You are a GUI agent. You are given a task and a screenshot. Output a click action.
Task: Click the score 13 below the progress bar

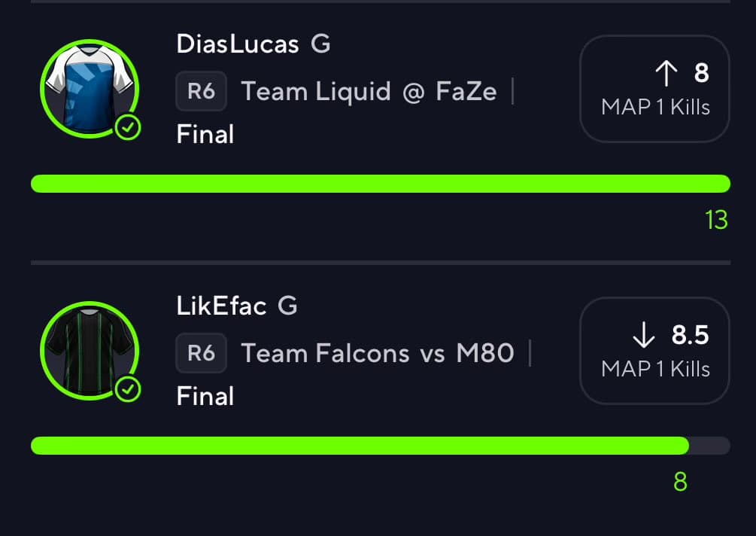(x=717, y=220)
